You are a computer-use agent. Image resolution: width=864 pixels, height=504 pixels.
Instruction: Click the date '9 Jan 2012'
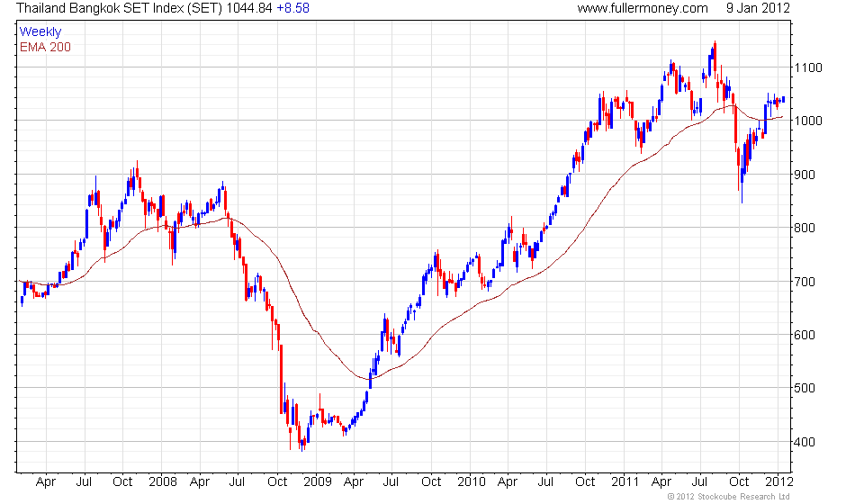point(758,8)
